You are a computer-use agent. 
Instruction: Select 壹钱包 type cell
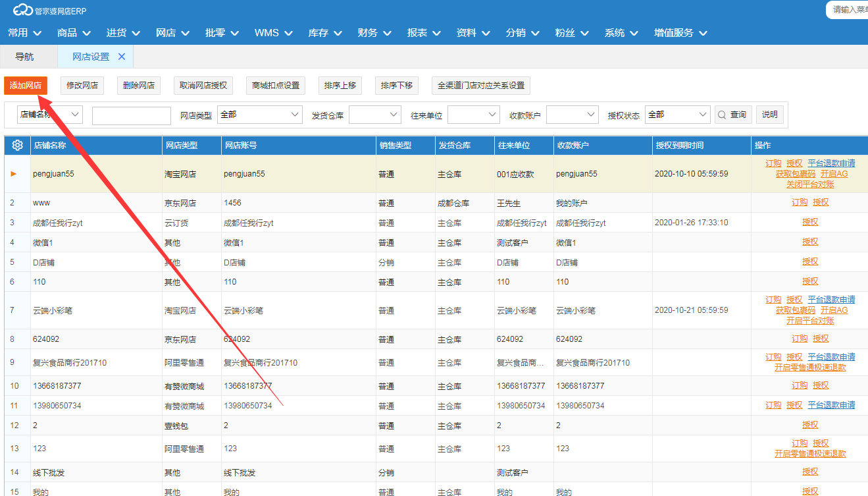tap(191, 426)
